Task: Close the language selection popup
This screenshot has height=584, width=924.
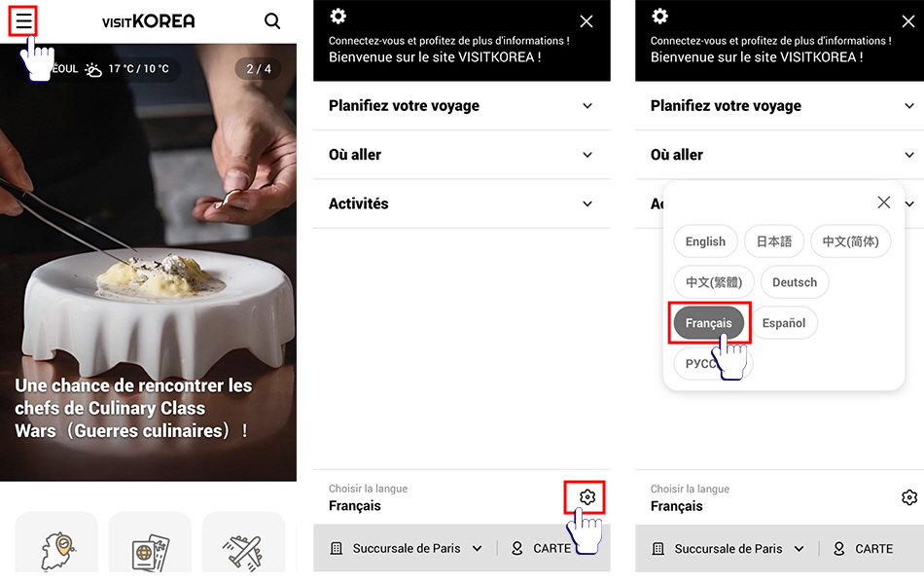Action: [883, 202]
